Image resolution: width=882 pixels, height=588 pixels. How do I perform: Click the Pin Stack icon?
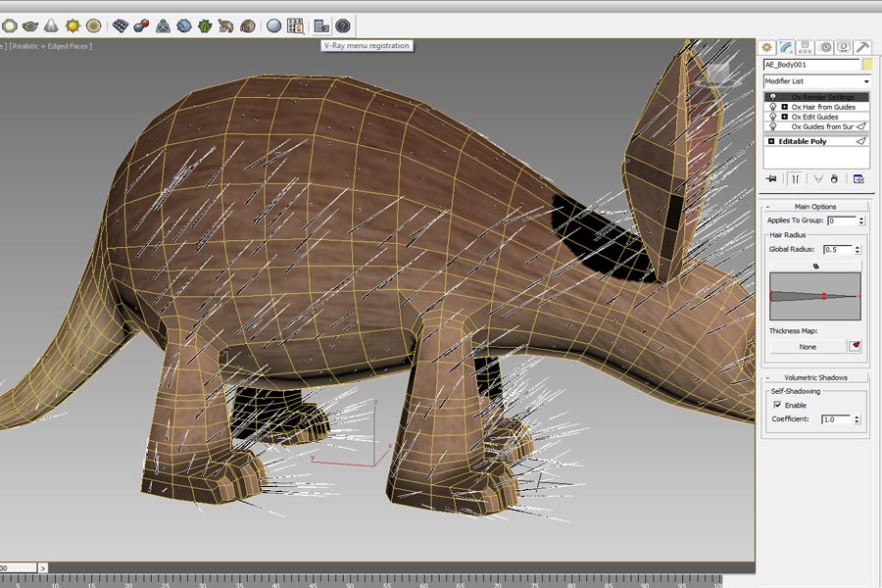point(771,178)
